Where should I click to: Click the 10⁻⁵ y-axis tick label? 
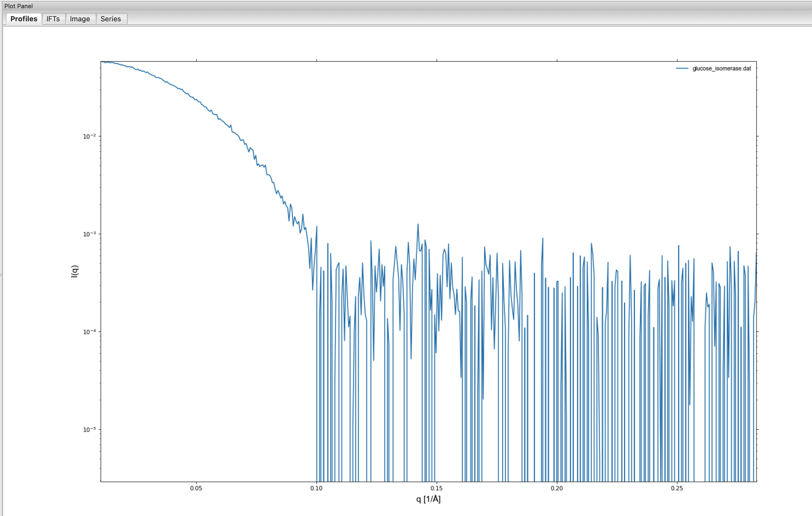coord(89,429)
